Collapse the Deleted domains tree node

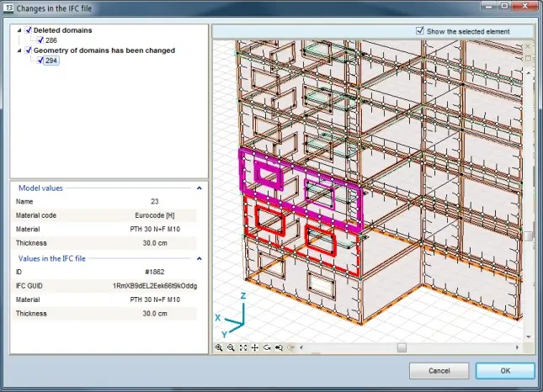pyautogui.click(x=19, y=30)
